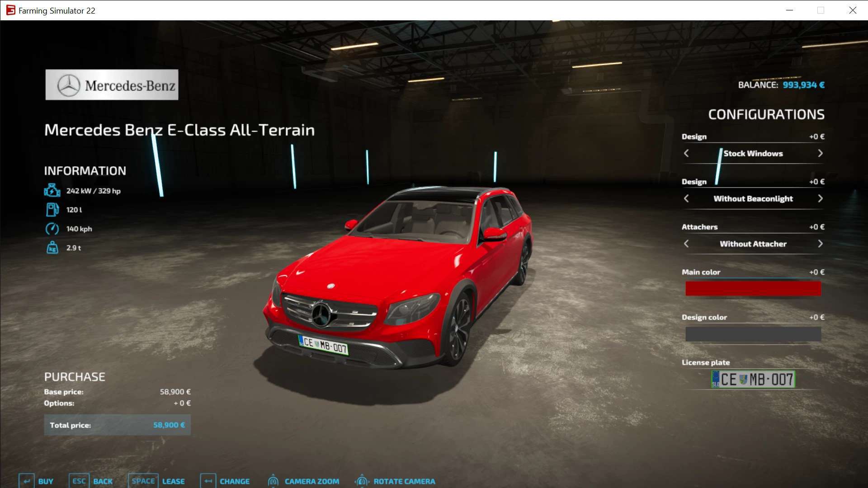868x488 pixels.
Task: Next option for Stock Windows design
Action: pos(820,154)
